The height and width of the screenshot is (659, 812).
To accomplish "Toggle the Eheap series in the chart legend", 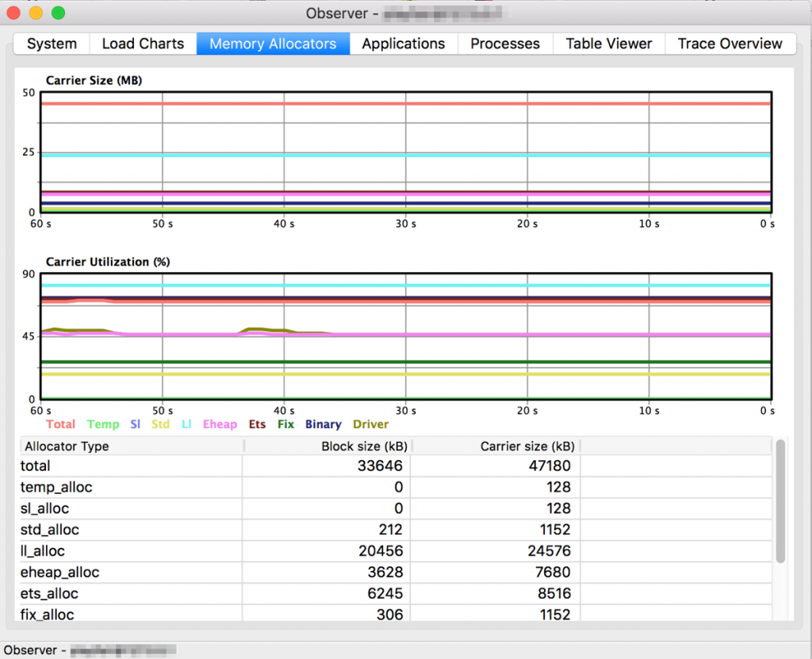I will 220,424.
